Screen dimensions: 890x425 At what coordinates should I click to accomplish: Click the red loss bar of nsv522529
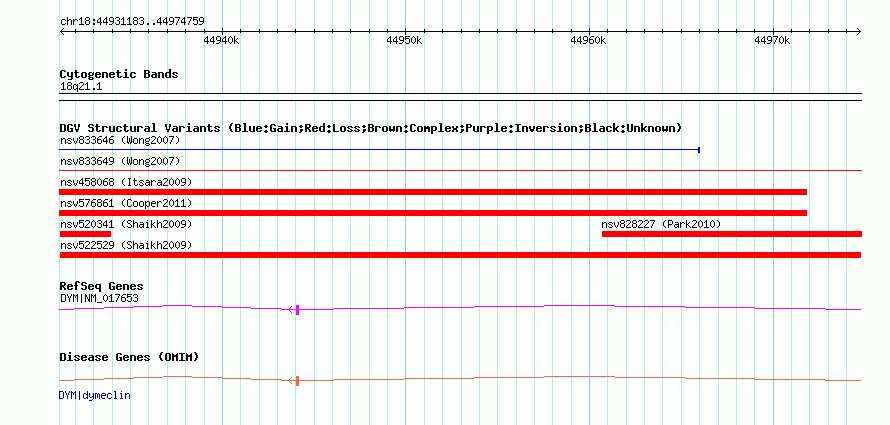(461, 255)
